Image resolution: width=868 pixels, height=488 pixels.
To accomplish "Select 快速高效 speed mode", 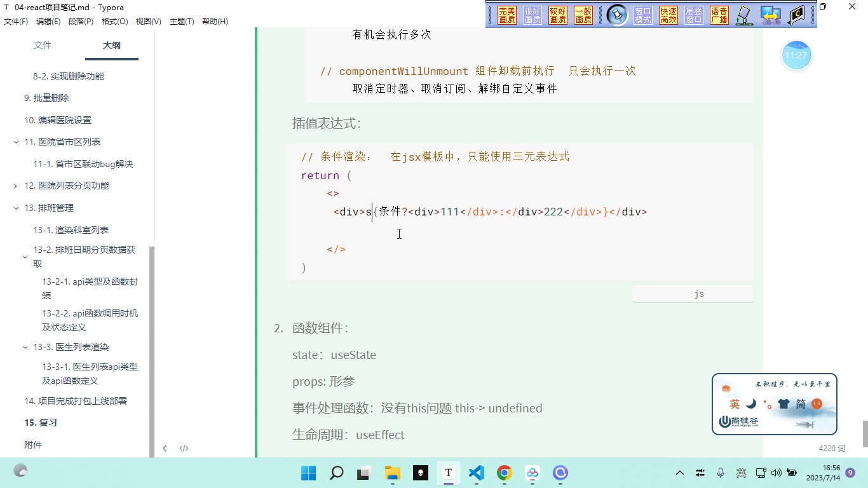I will tap(668, 15).
